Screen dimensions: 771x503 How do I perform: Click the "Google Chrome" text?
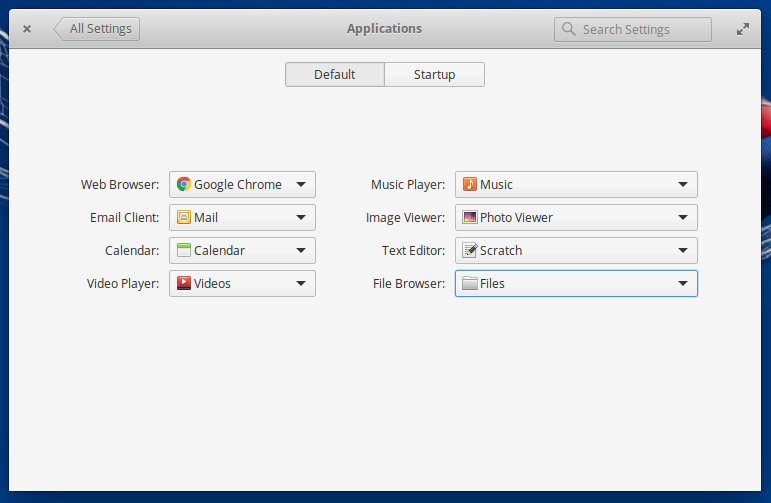click(237, 184)
